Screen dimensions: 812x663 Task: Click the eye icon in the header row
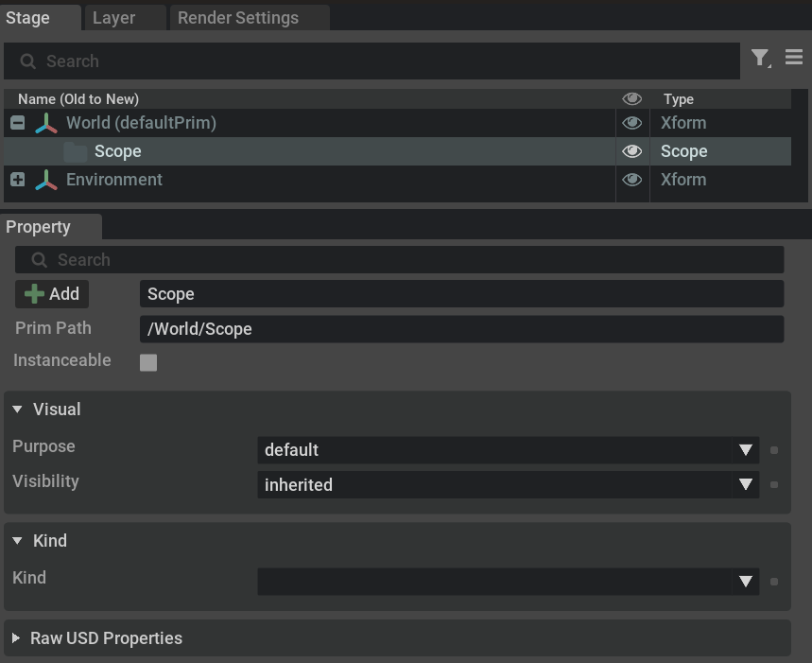(631, 98)
